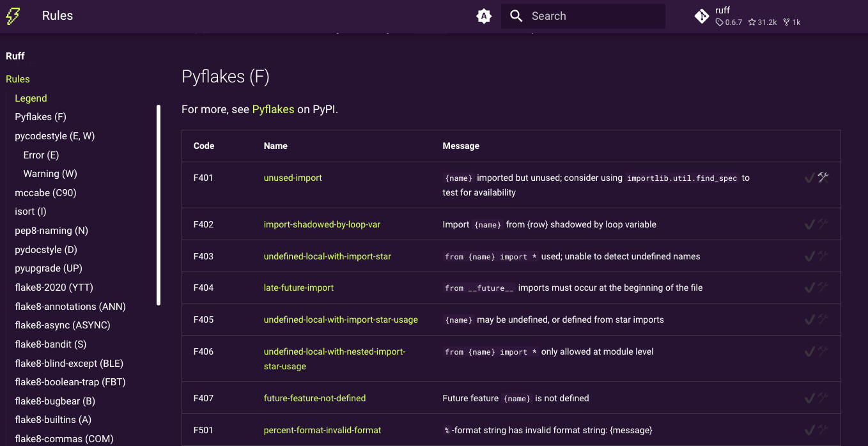Click the checkmark icon in the F404 row
Image resolution: width=868 pixels, height=446 pixels.
[x=810, y=288]
